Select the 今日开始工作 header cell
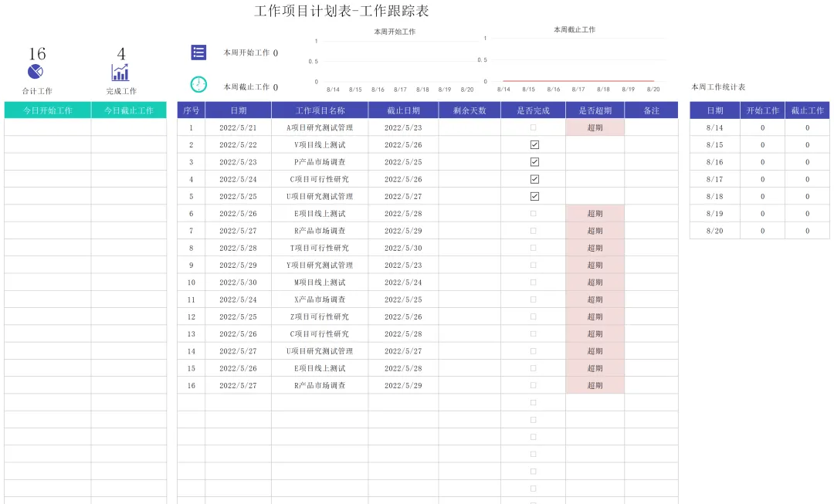Image resolution: width=834 pixels, height=504 pixels. tap(48, 110)
